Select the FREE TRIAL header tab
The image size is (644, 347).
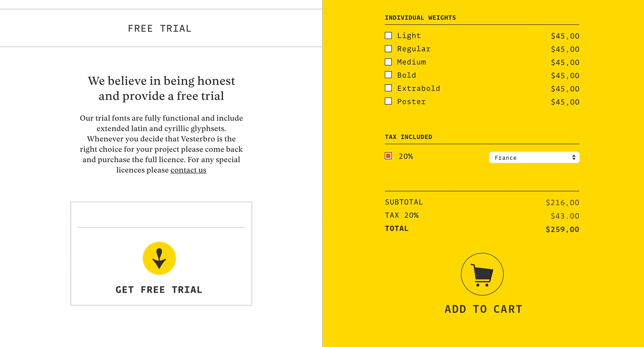(160, 28)
